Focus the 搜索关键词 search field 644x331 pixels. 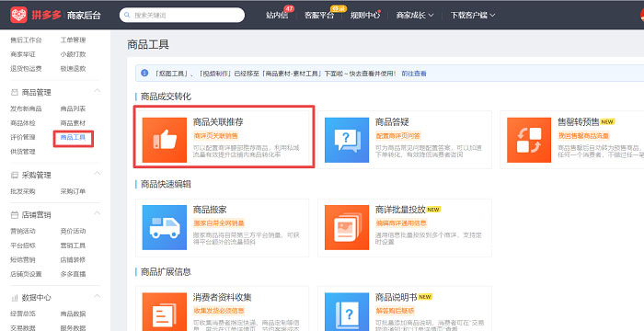[x=182, y=16]
